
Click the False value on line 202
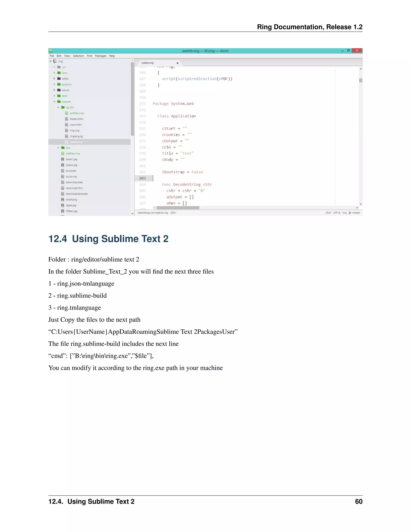tap(197, 172)
